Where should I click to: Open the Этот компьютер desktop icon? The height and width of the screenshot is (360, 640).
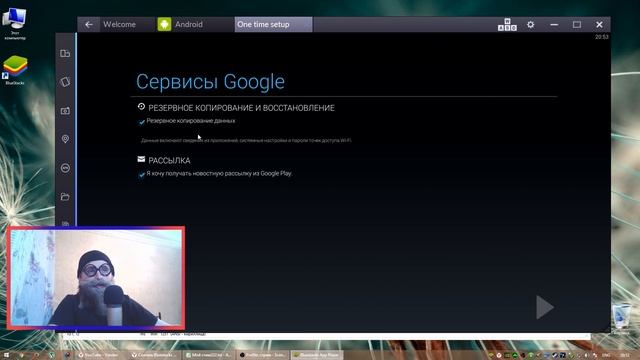15,23
